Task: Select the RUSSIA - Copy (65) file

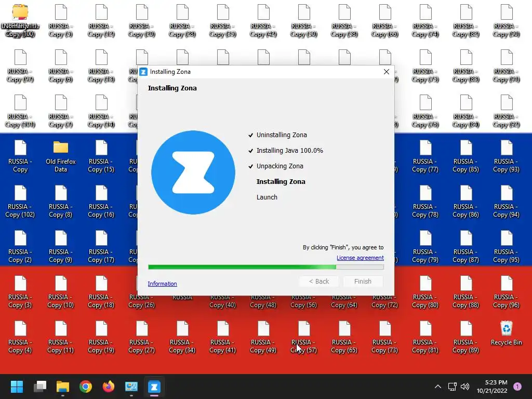Action: [344, 337]
